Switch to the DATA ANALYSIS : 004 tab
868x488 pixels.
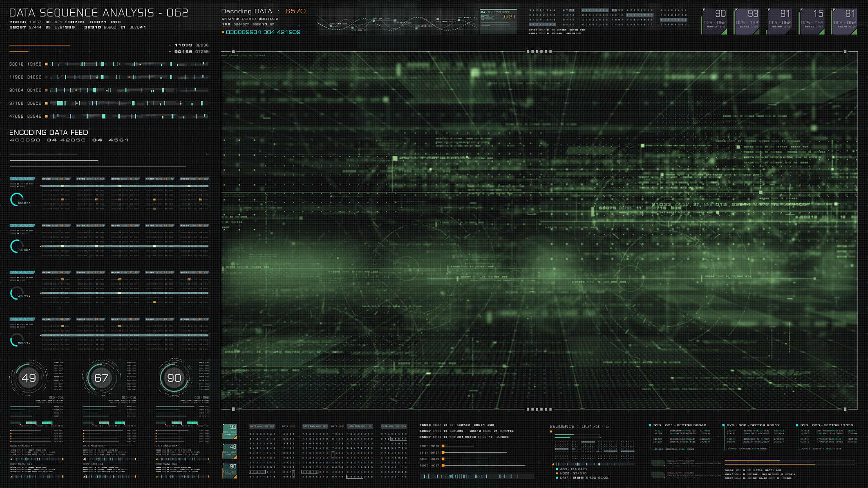(393, 427)
